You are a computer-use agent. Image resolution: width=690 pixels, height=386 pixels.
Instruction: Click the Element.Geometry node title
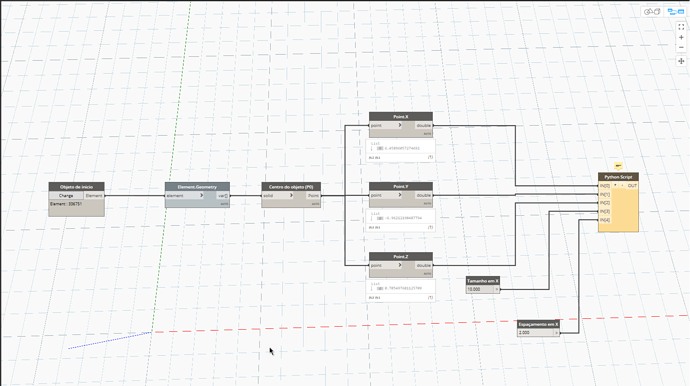(x=197, y=187)
